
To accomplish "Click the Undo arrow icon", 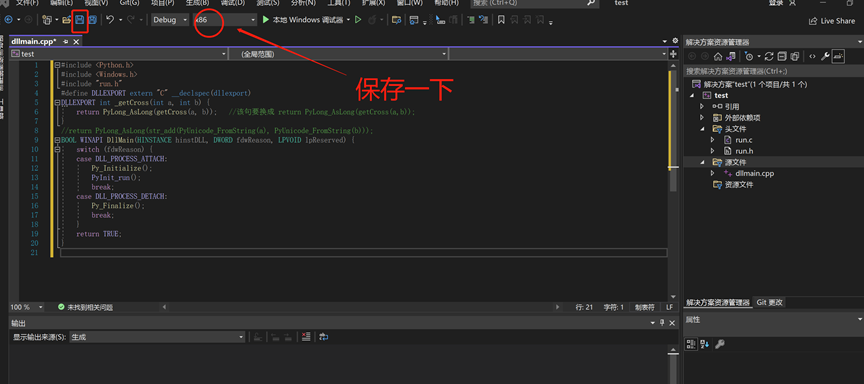I will pos(110,20).
